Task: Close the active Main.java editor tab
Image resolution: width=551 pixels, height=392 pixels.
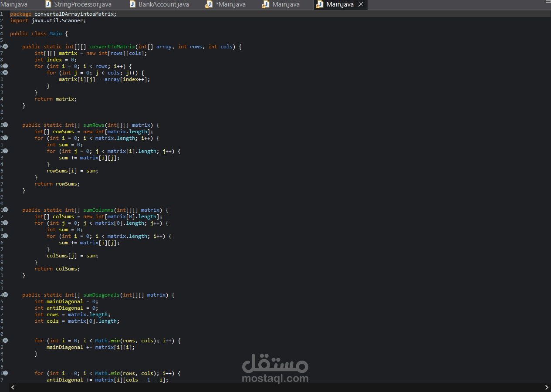Action: (x=361, y=4)
